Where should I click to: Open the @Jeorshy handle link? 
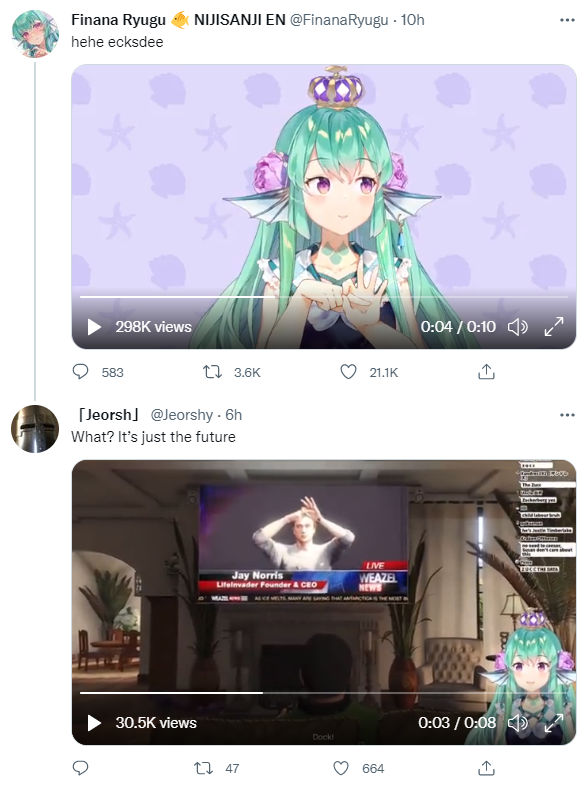pyautogui.click(x=182, y=415)
